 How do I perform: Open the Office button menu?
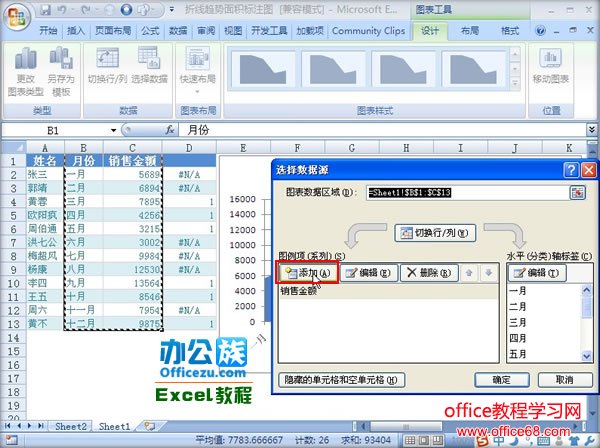pos(17,17)
